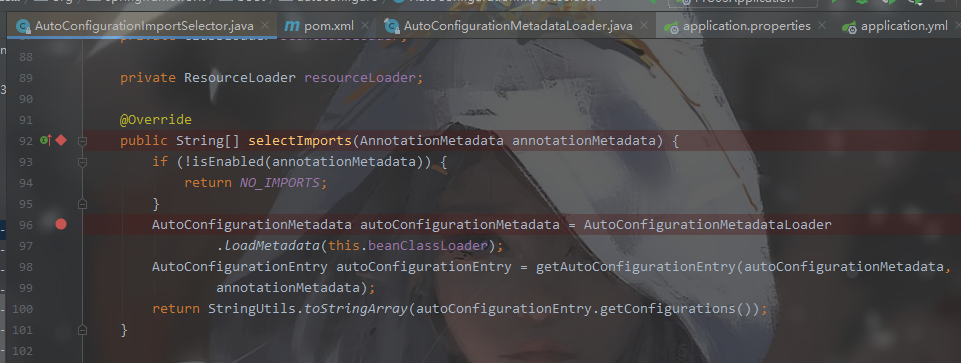Click StringUtils on line 100
The image size is (961, 363).
click(x=252, y=308)
